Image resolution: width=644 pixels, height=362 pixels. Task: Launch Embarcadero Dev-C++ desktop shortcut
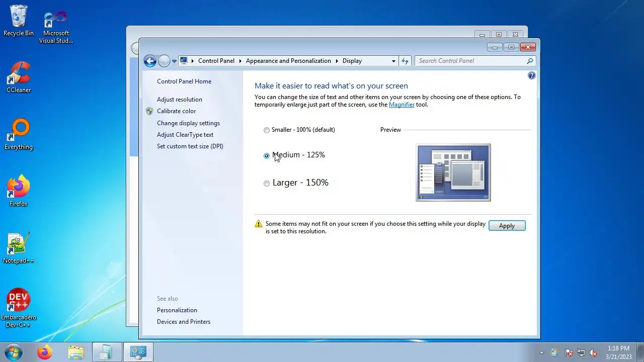19,308
